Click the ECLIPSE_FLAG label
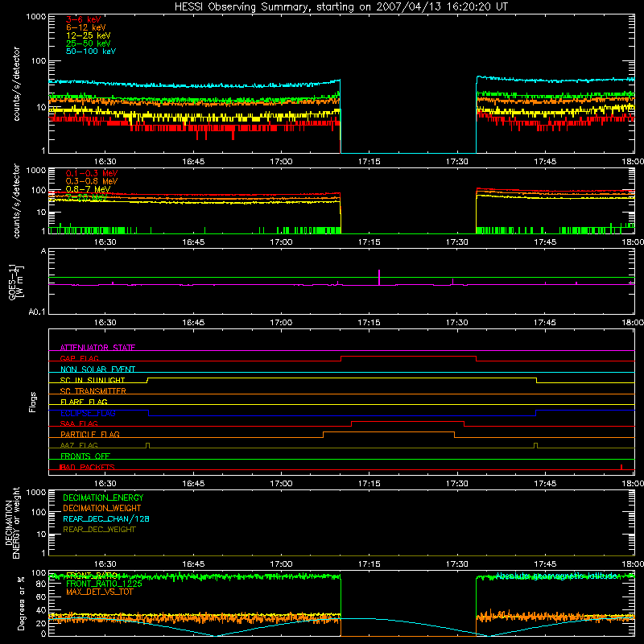The image size is (644, 644). (x=88, y=413)
